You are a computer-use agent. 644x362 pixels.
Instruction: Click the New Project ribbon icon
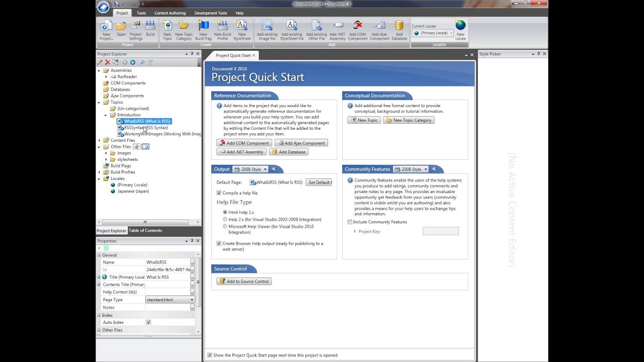[x=106, y=30]
